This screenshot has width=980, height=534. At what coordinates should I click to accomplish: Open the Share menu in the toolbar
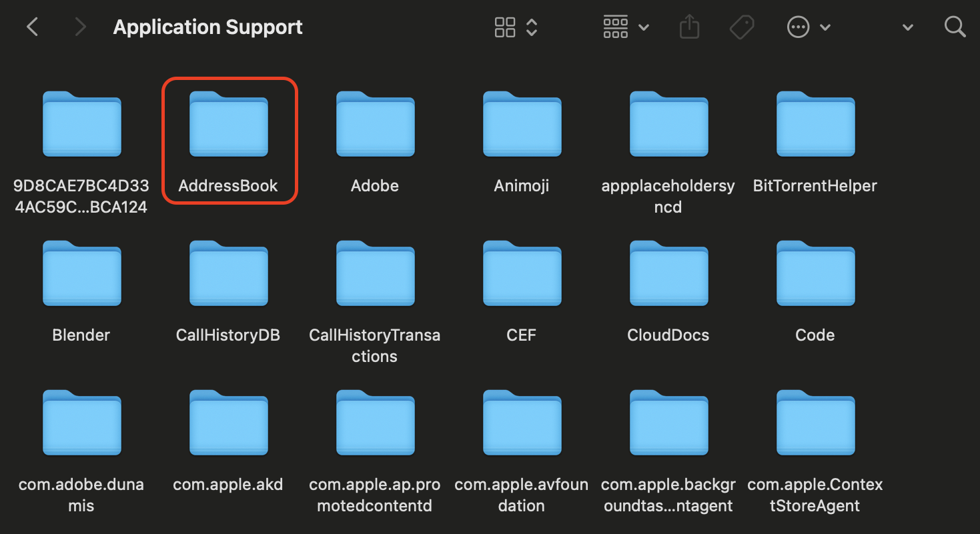coord(689,27)
